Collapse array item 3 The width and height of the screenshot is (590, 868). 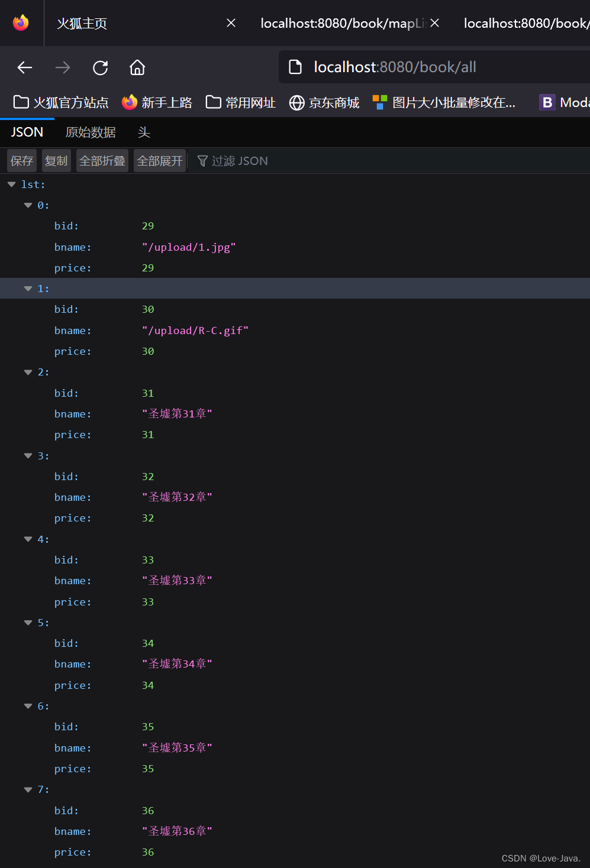tap(28, 456)
